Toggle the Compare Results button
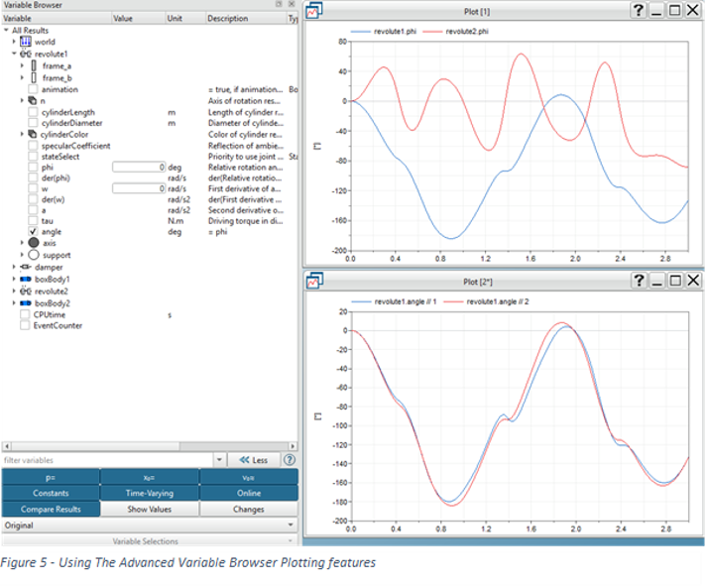 [51, 509]
